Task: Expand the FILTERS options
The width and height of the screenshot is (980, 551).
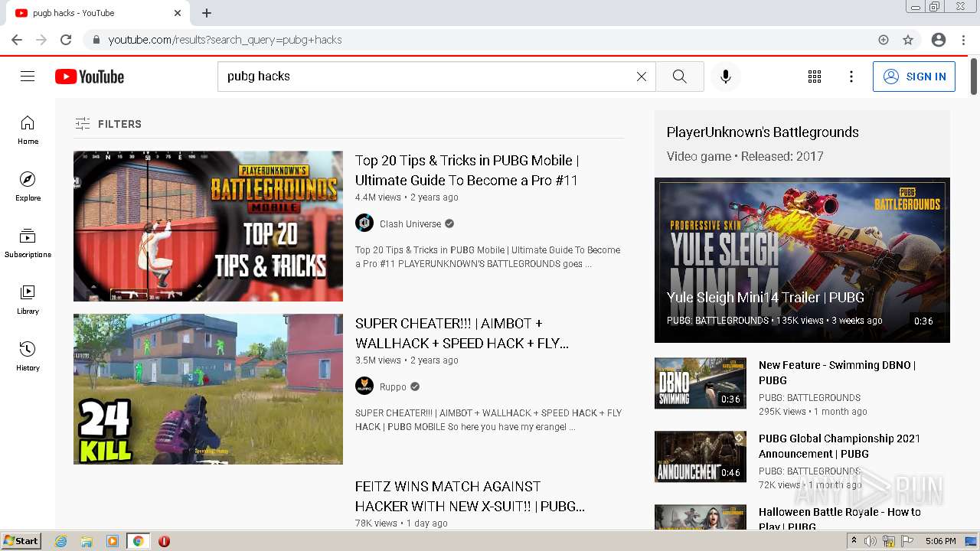Action: [108, 124]
